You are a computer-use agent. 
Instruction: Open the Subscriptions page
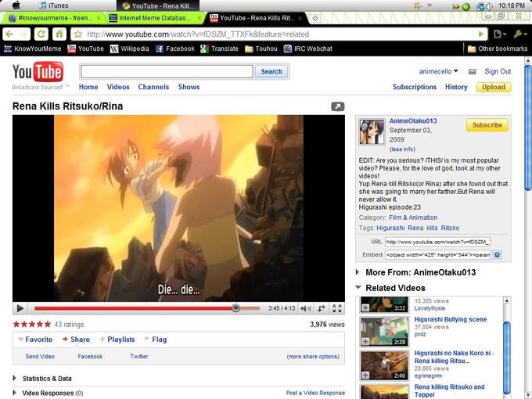pyautogui.click(x=415, y=87)
